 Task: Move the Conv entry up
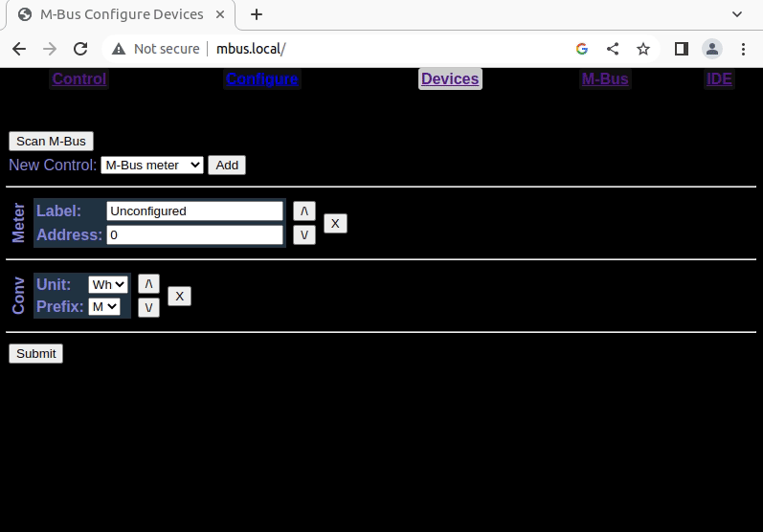149,283
